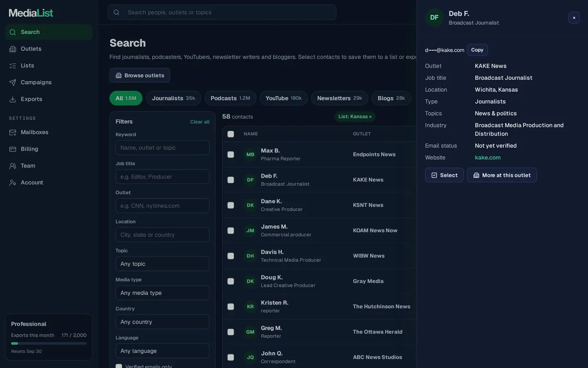Viewport: 588px width, 368px height.
Task: Click the MediaList logo
Action: 31,13
